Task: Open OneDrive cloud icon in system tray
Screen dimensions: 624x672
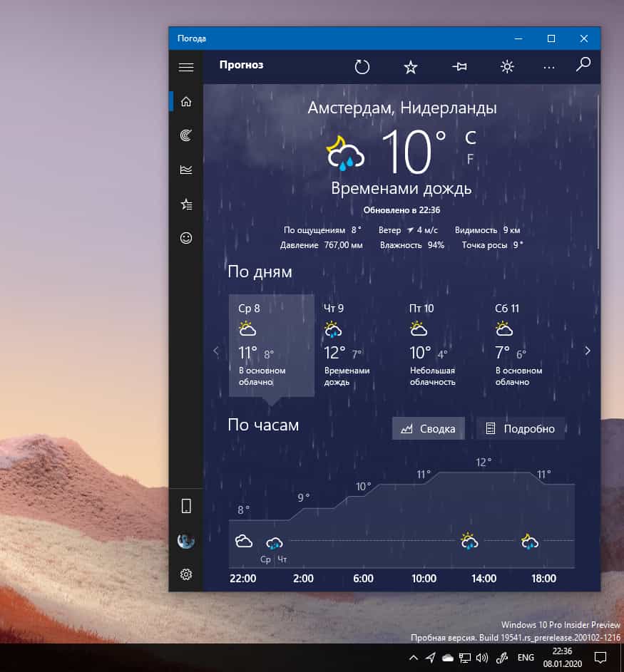Action: [448, 658]
